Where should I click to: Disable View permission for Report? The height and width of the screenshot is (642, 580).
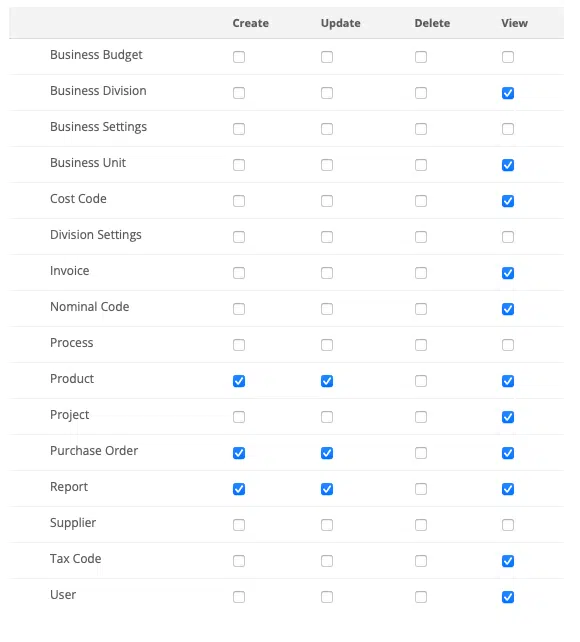pos(508,489)
